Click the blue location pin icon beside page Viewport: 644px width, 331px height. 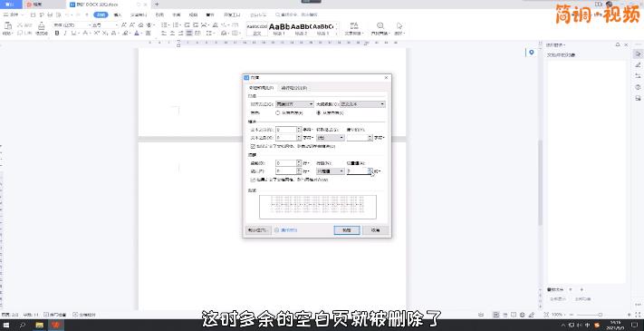[x=532, y=53]
